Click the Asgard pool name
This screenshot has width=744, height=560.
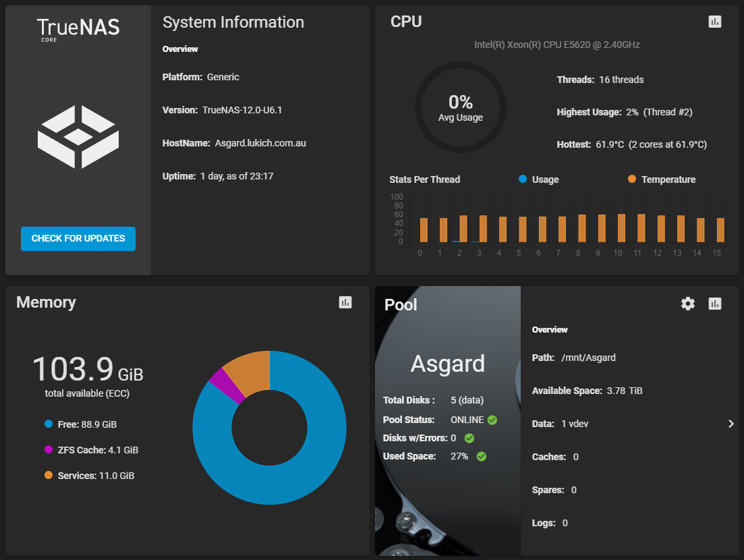tap(448, 364)
